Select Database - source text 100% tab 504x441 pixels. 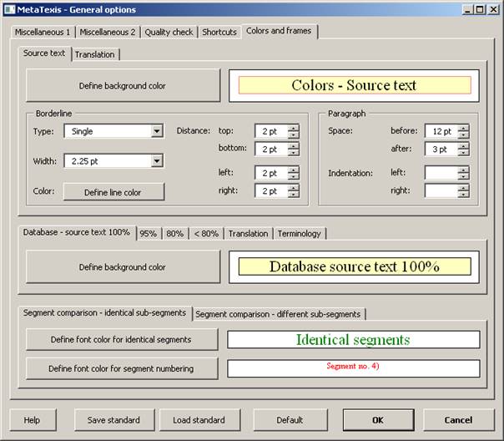tap(77, 232)
